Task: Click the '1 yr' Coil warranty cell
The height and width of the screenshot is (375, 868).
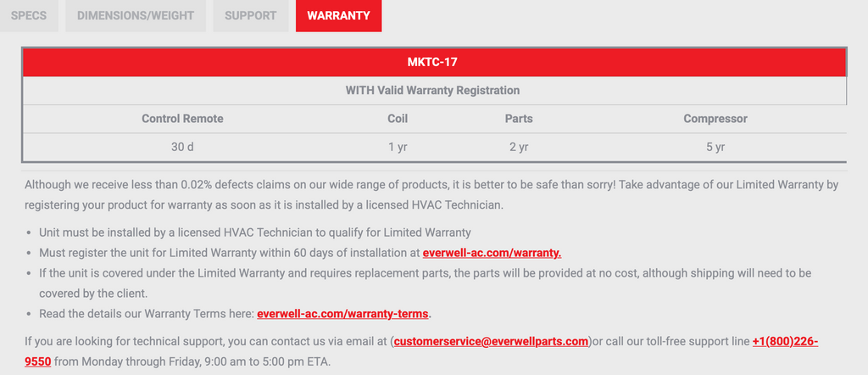Action: pyautogui.click(x=398, y=147)
